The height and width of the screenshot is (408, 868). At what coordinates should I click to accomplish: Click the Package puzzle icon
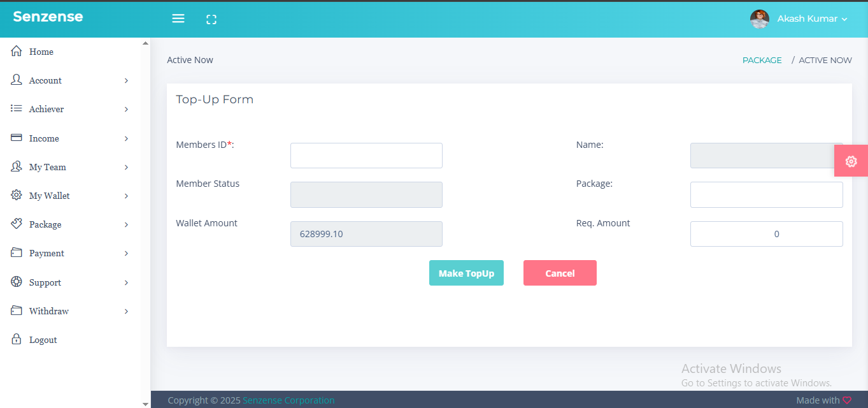pyautogui.click(x=17, y=224)
